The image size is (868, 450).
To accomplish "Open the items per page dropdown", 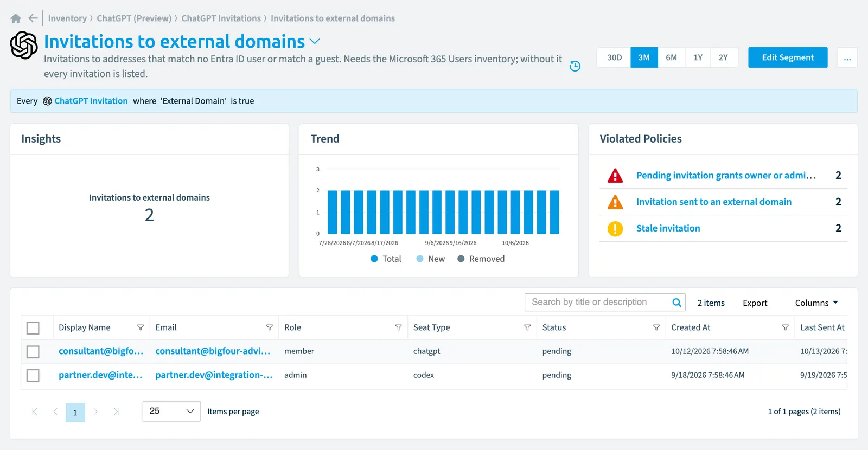I will tap(171, 412).
